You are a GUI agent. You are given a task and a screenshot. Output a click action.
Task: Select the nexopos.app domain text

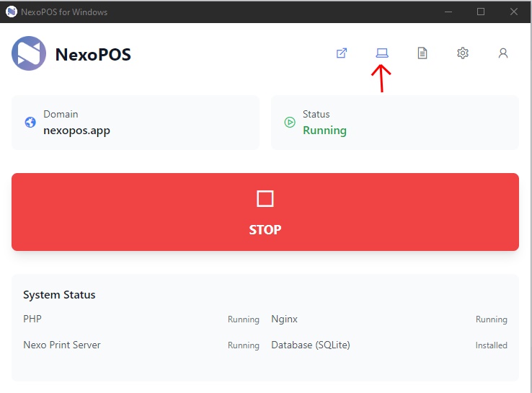click(x=76, y=131)
